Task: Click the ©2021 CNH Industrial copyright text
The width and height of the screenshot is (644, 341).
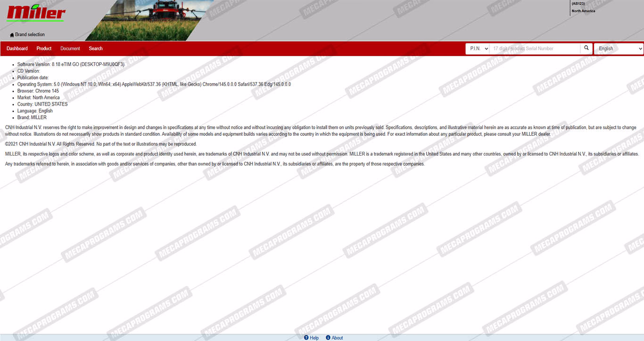Action: pos(101,144)
